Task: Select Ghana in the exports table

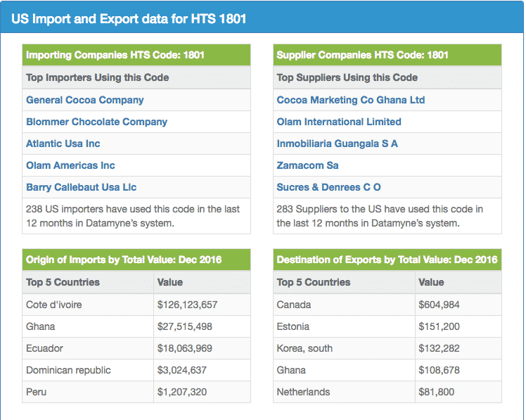Action: 344,370
